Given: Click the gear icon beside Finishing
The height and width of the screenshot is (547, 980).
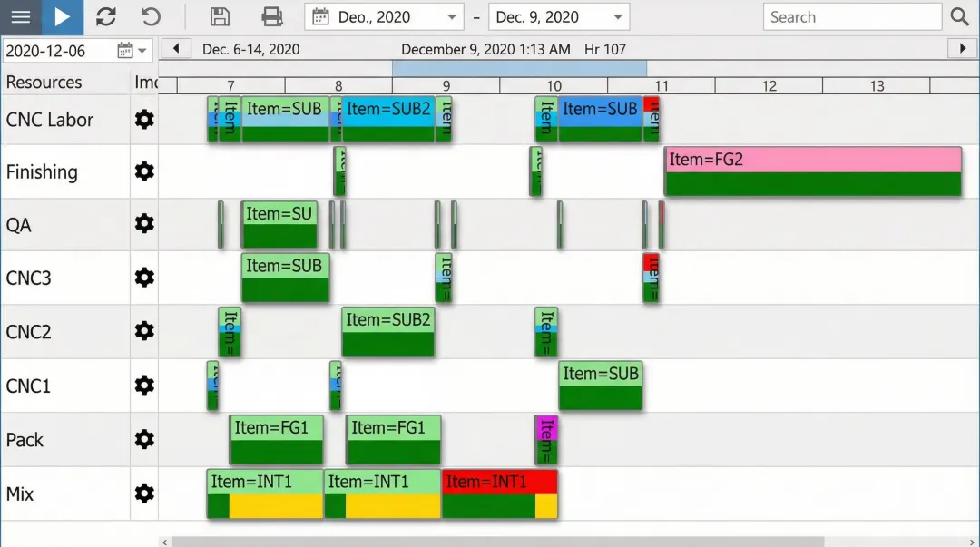Looking at the screenshot, I should pyautogui.click(x=144, y=171).
